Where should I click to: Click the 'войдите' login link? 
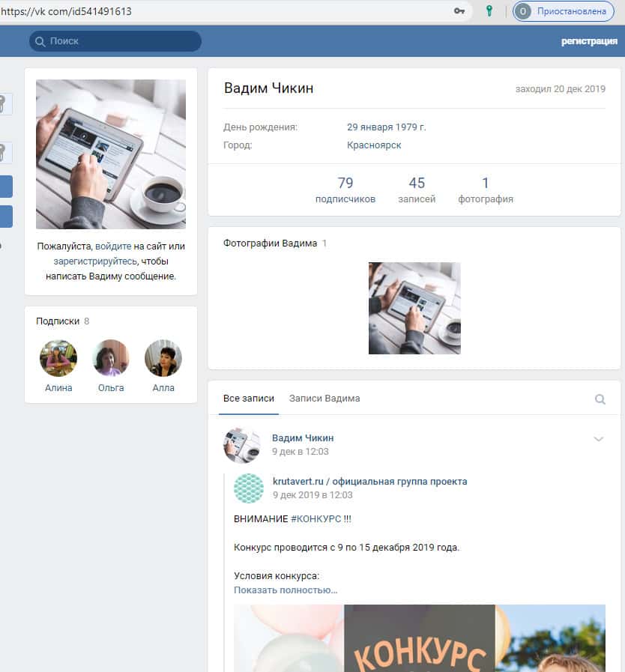[x=113, y=246]
